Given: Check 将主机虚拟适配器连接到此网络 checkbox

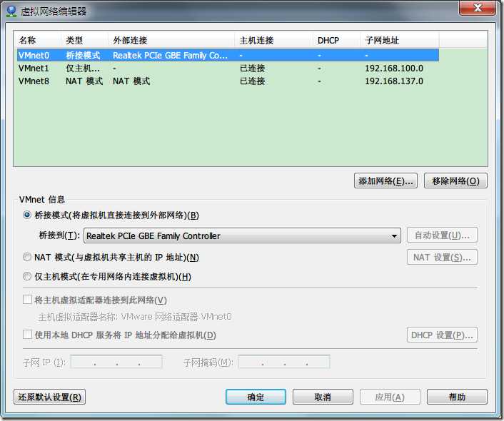Looking at the screenshot, I should coord(27,300).
